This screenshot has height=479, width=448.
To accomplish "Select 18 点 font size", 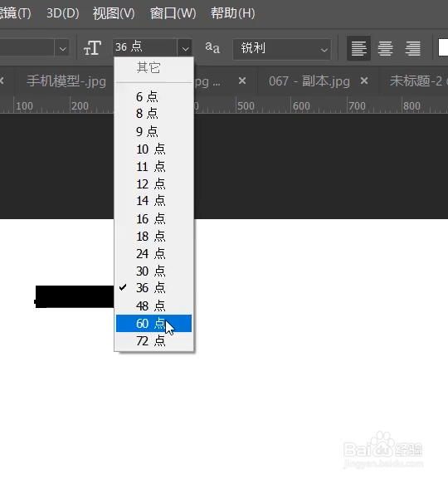I will pyautogui.click(x=153, y=236).
